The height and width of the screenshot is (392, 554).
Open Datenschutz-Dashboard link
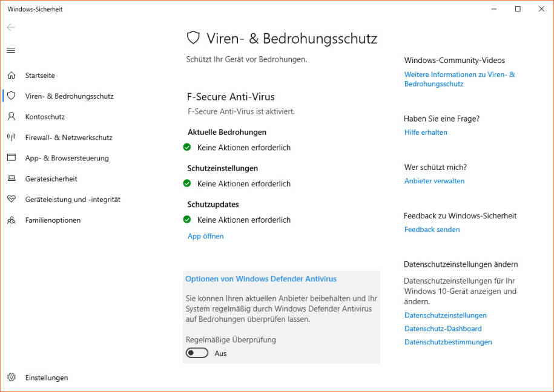(443, 328)
